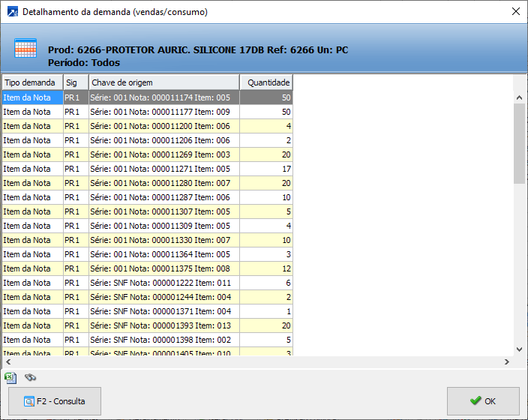Select row with Nota 000011280 Item 007

[148, 183]
